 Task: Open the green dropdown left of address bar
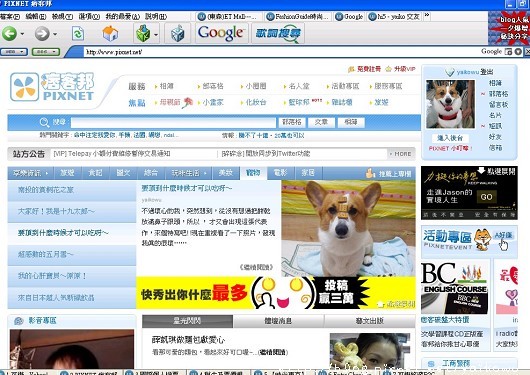pos(46,52)
